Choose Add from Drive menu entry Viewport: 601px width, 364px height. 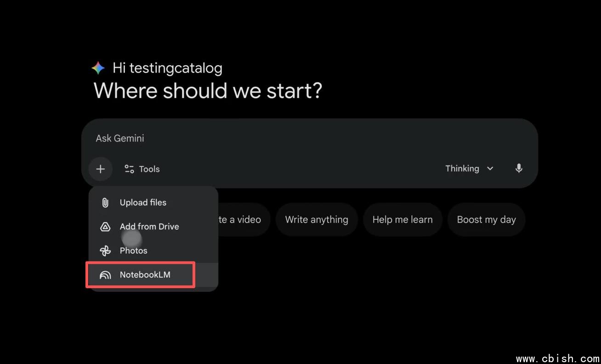(149, 227)
